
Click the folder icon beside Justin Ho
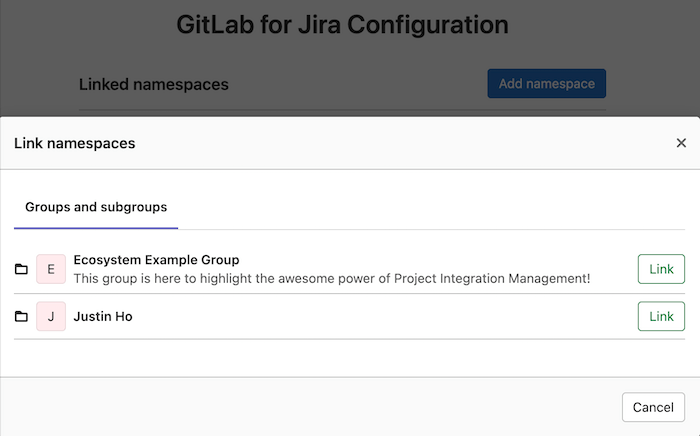[x=21, y=316]
